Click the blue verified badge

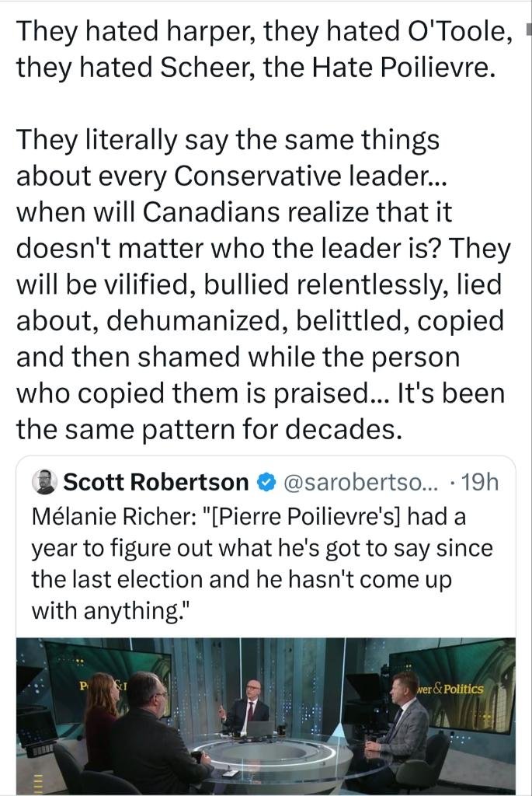coord(265,483)
